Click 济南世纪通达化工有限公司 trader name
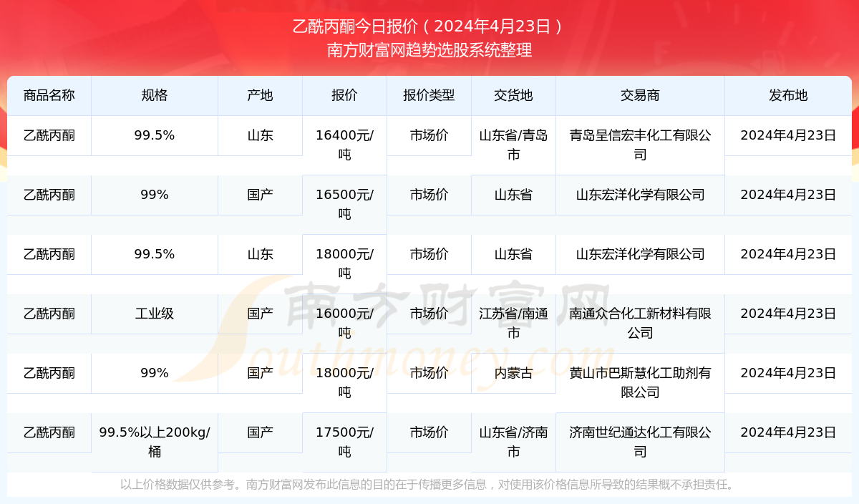This screenshot has height=504, width=859. pos(640,442)
